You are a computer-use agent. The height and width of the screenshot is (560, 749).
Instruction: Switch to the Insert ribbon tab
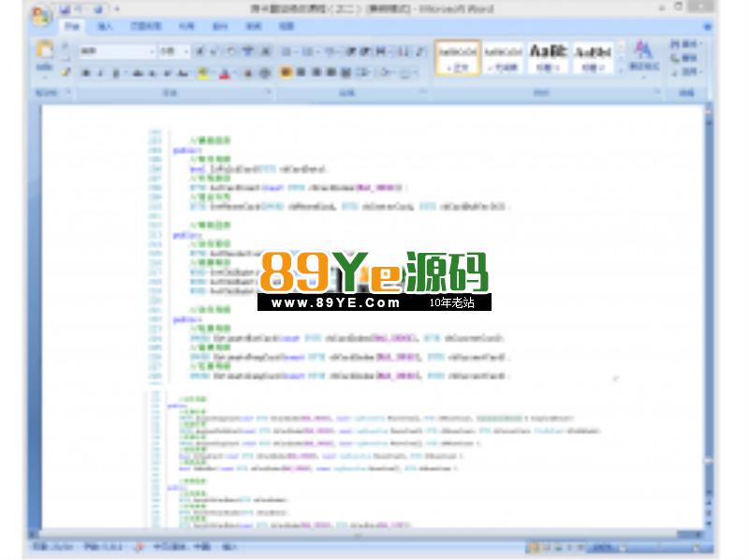[105, 27]
